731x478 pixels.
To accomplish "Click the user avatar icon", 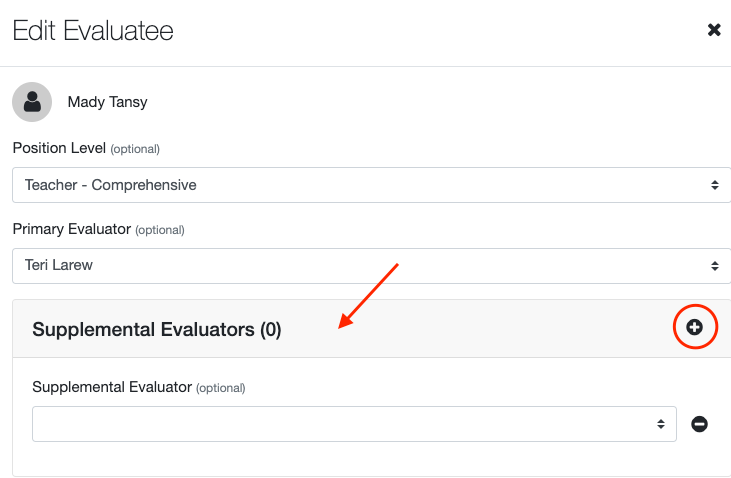I will pos(32,101).
